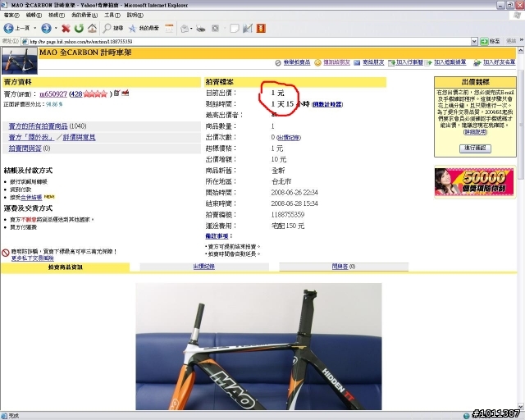This screenshot has width=525, height=420.
Task: Open the 評價與意見 link
Action: pyautogui.click(x=80, y=137)
